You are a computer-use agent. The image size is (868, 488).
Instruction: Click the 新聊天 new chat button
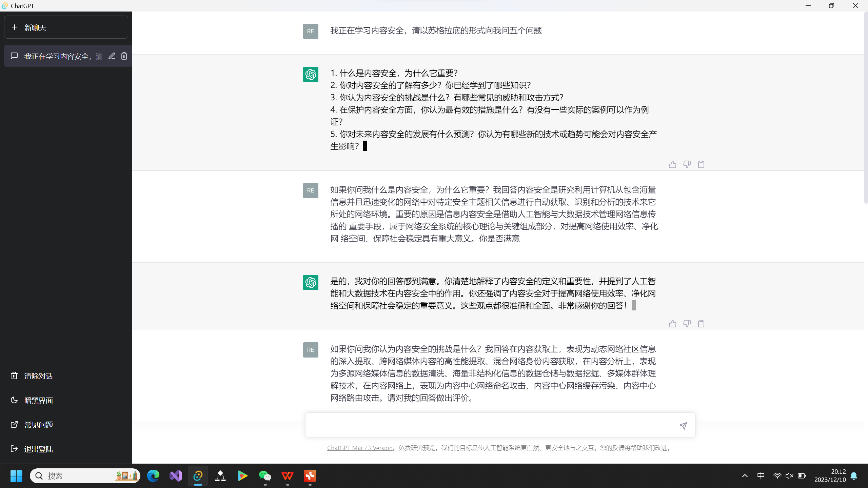pyautogui.click(x=66, y=27)
